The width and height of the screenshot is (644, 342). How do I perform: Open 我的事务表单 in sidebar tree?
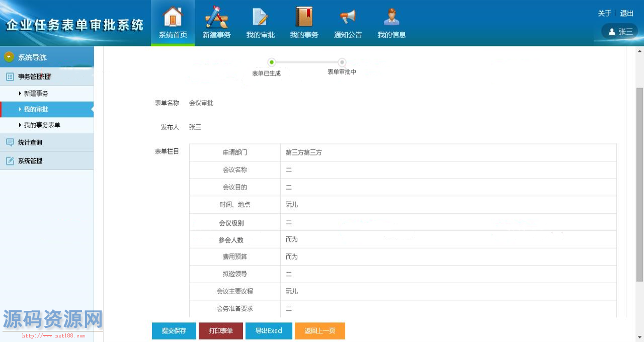pyautogui.click(x=47, y=125)
